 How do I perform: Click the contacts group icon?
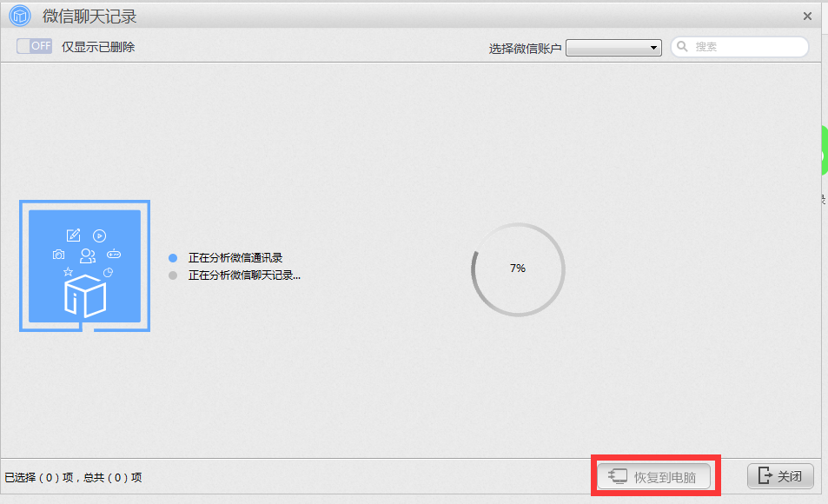[88, 256]
